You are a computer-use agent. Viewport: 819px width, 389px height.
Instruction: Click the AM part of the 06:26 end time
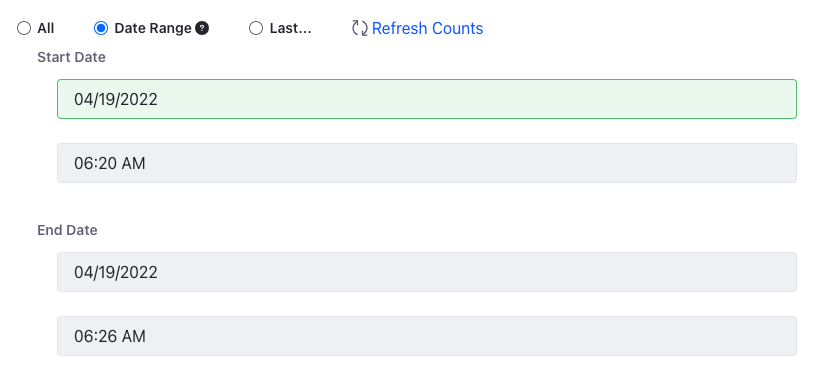click(x=133, y=336)
